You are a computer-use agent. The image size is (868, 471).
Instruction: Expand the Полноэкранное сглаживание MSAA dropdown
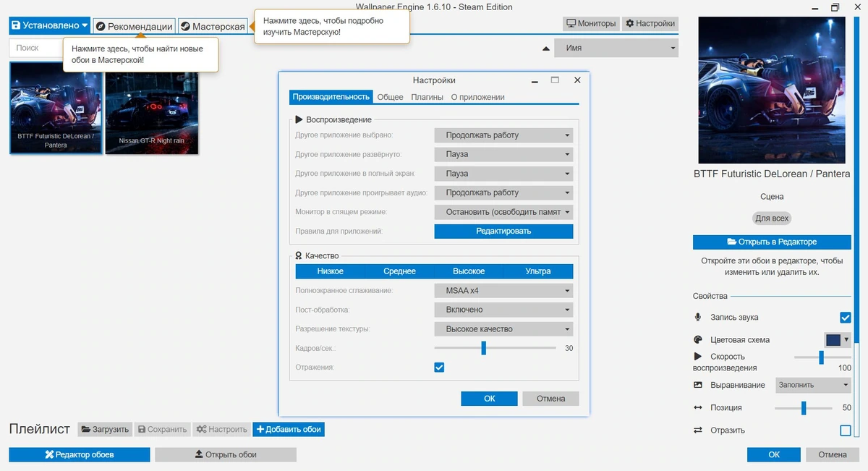(503, 291)
